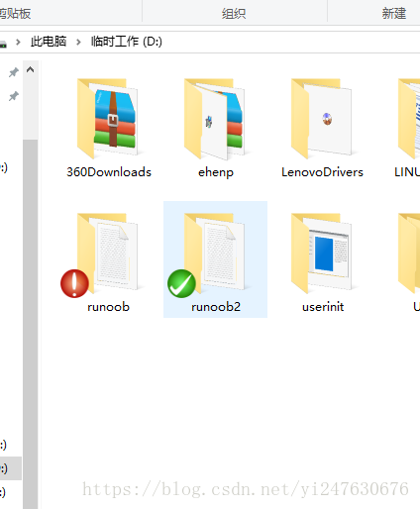Click 临时工作 (D:) breadcrumb in address bar
The width and height of the screenshot is (420, 509).
point(127,42)
